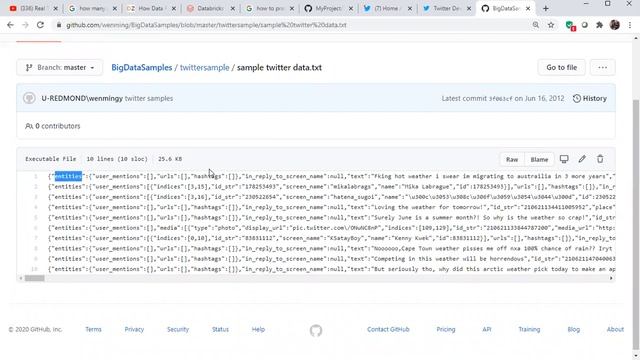Switch to the How Data tab
This screenshot has width=640, height=360.
(151, 8)
